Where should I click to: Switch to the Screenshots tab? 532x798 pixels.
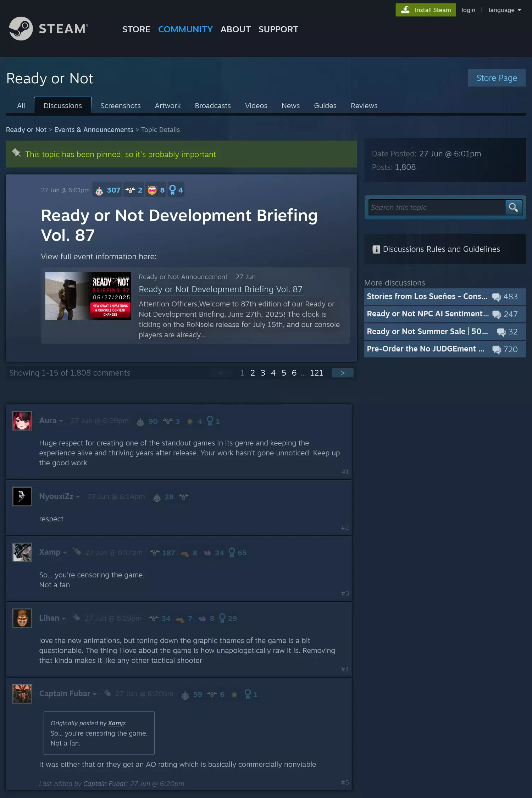click(x=120, y=106)
